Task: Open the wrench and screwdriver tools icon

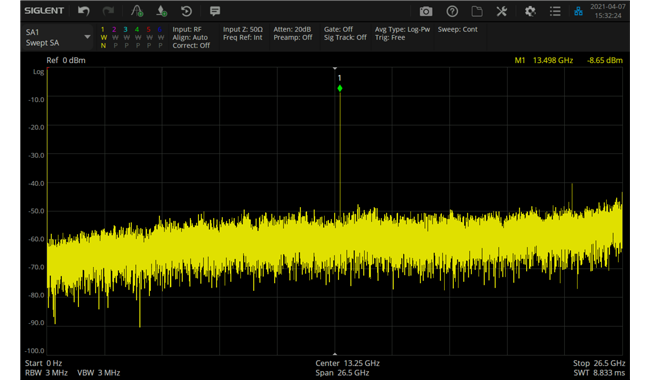Action: point(502,12)
